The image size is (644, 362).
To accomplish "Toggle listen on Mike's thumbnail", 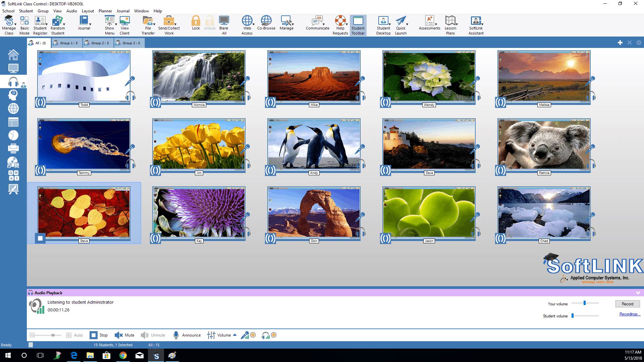I will click(270, 102).
